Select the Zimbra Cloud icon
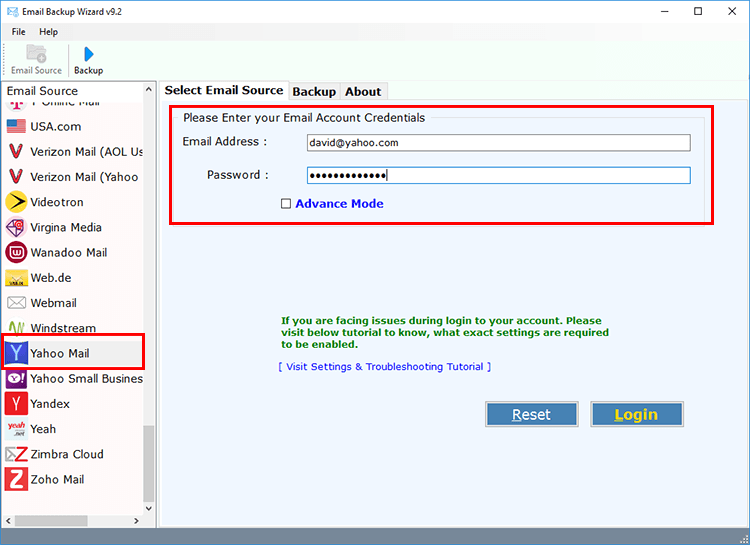750x545 pixels. (16, 454)
